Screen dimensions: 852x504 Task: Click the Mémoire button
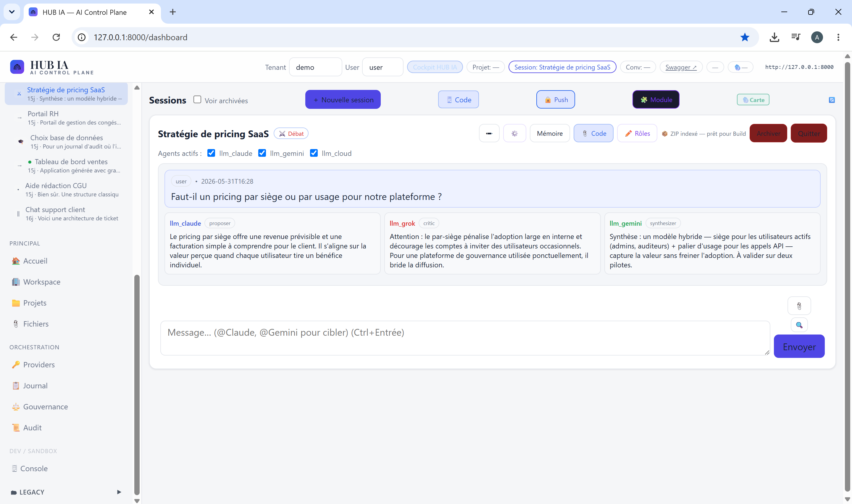549,133
